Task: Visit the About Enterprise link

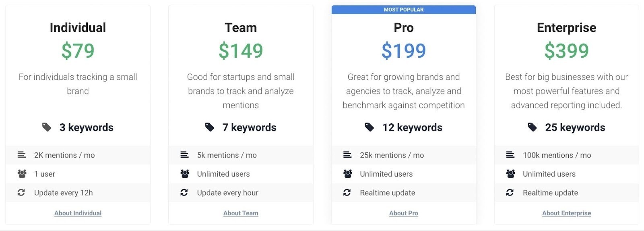Action: (x=566, y=213)
